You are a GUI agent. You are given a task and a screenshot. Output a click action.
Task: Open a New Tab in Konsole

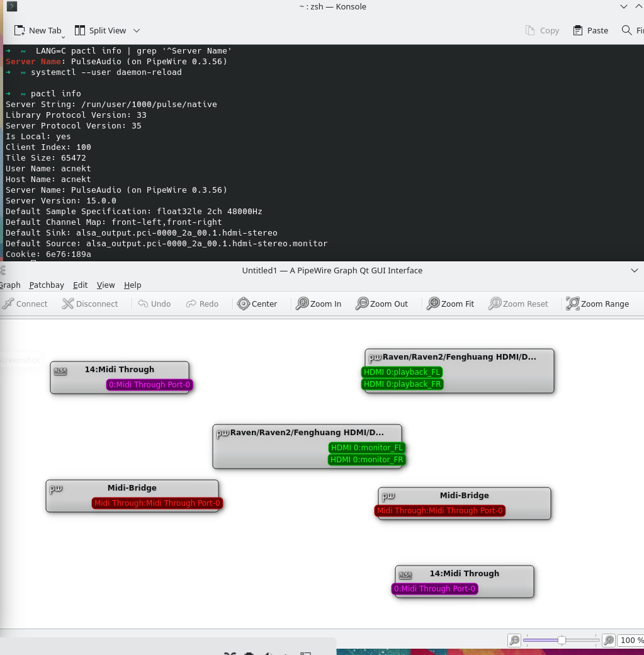pyautogui.click(x=38, y=30)
